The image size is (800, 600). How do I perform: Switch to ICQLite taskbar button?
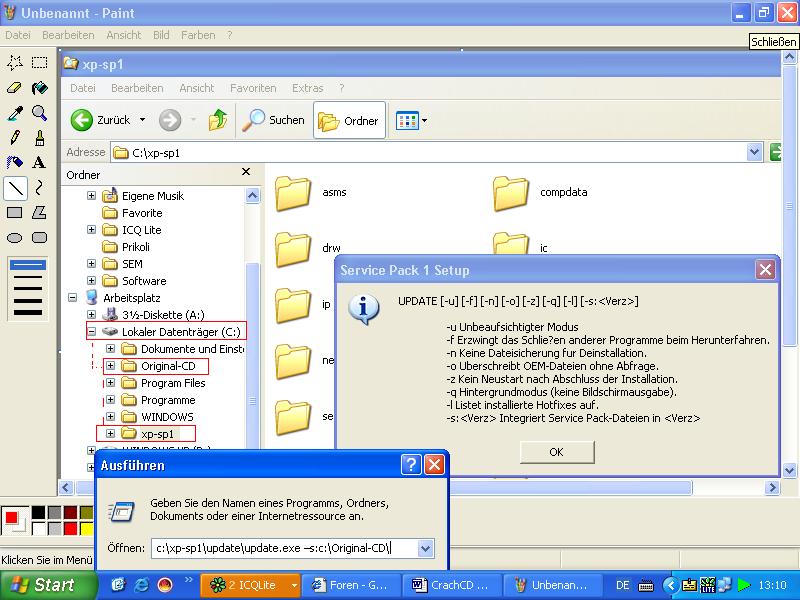click(x=249, y=585)
